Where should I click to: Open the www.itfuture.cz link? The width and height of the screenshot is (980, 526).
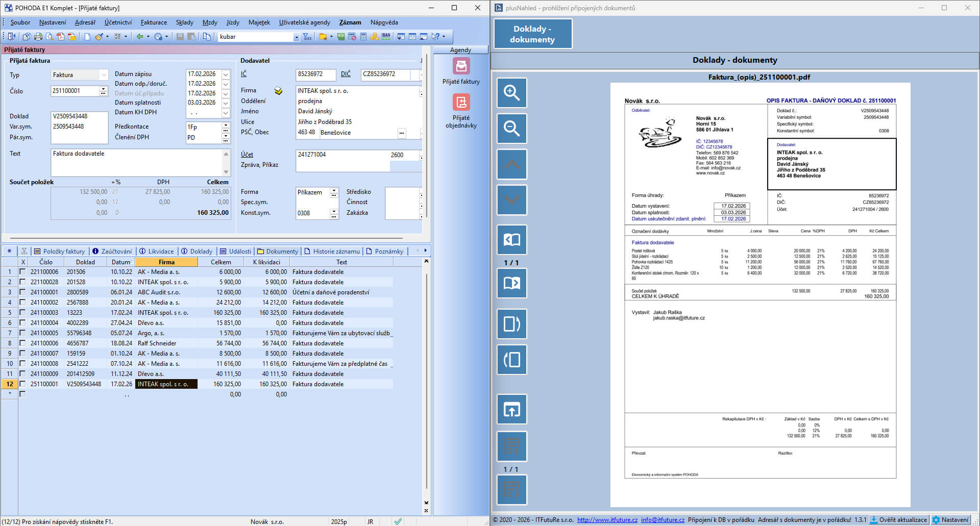click(607, 520)
